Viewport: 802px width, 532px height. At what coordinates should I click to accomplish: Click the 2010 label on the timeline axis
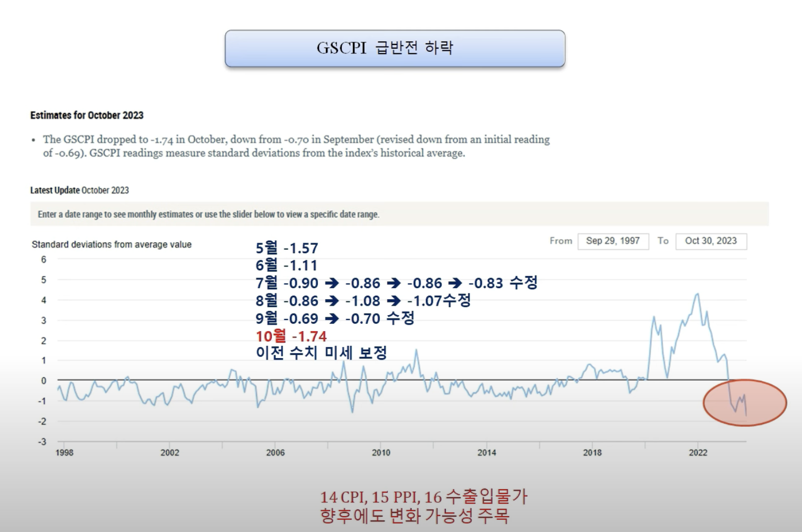click(380, 453)
